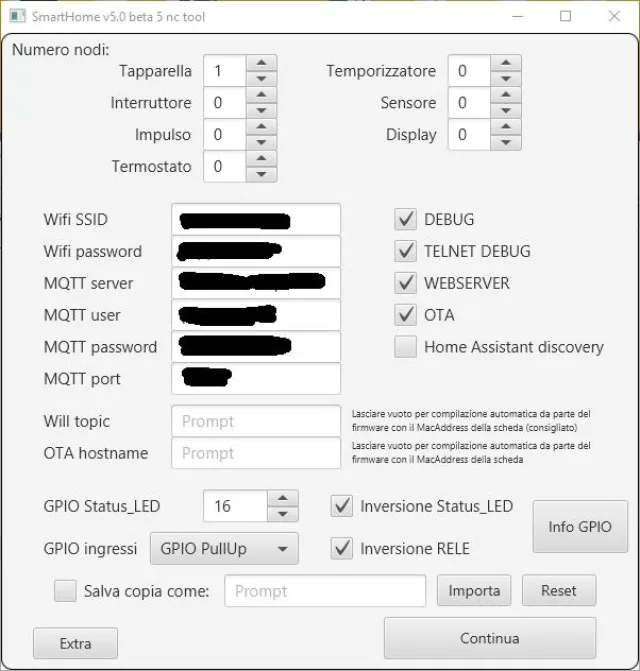Screen dimensions: 640x671
Task: Click the Interruttore value field
Action: tap(225, 103)
